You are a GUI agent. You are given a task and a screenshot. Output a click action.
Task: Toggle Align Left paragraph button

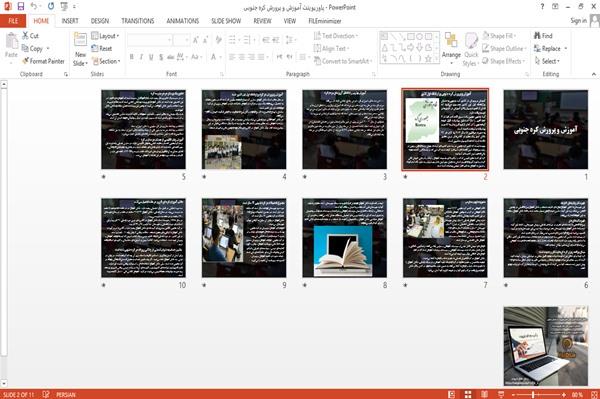point(232,57)
